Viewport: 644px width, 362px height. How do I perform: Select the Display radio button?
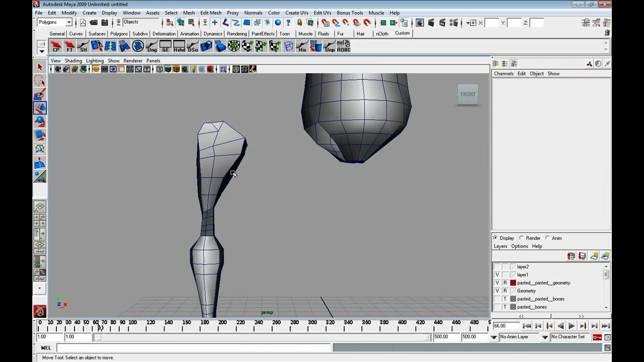click(496, 238)
